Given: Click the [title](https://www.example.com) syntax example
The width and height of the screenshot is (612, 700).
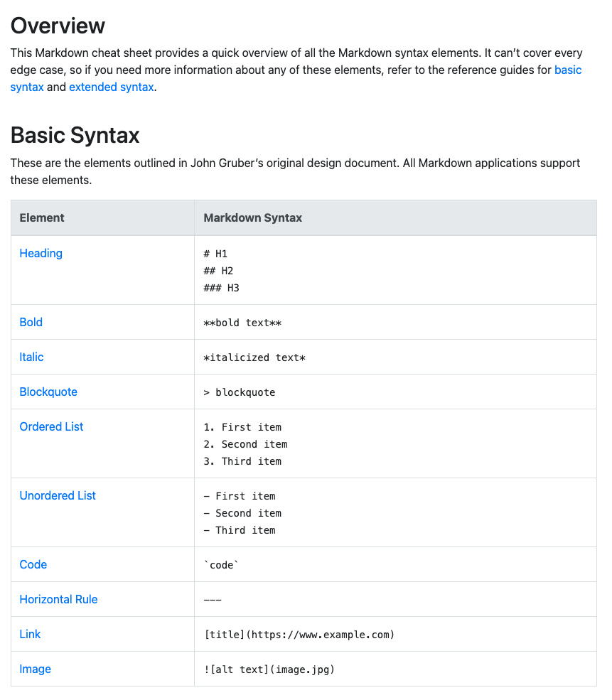Looking at the screenshot, I should (x=299, y=635).
